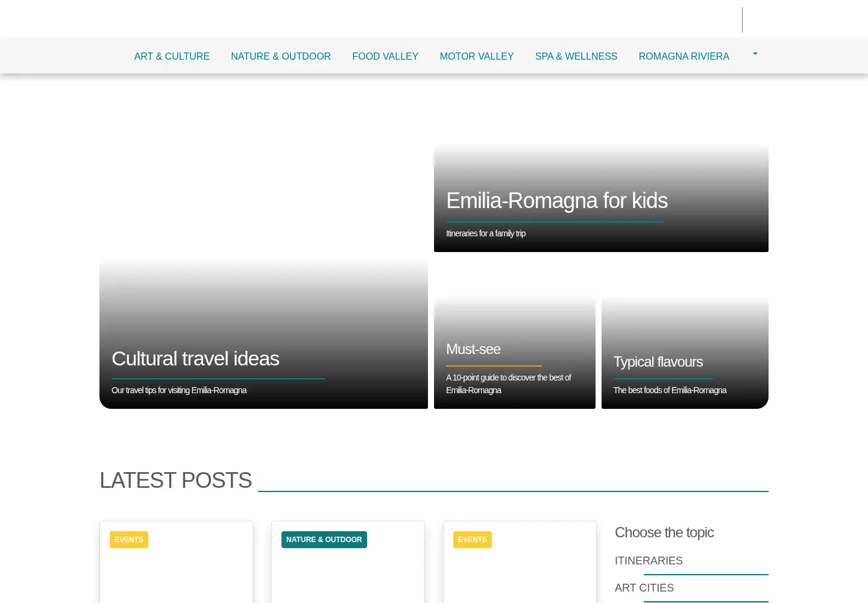Click 'The best foods of Emilia-Romagna' text
This screenshot has width=868, height=603.
(x=670, y=390)
